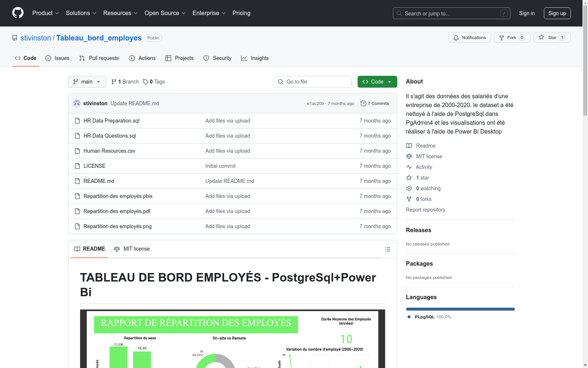
Task: Click the PLpgSQL languages bar
Action: (460, 309)
